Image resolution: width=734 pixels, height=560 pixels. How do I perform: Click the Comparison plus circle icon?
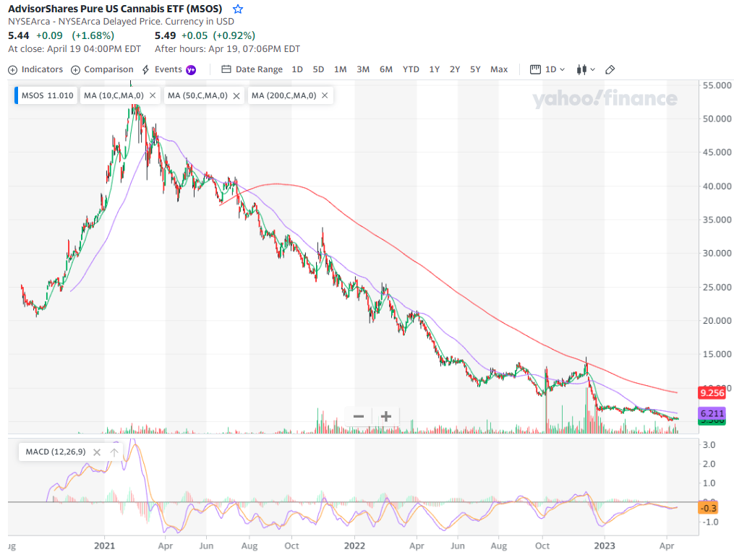pyautogui.click(x=75, y=69)
